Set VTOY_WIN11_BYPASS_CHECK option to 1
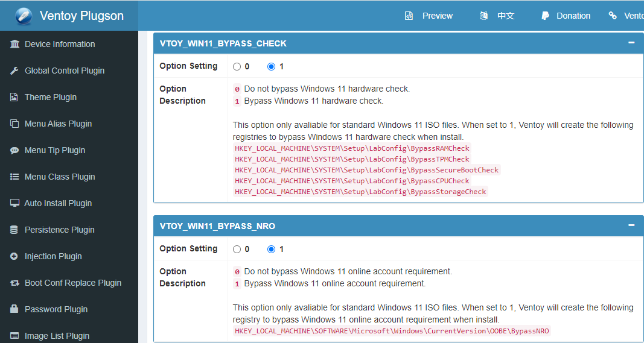This screenshot has height=343, width=644. point(271,66)
